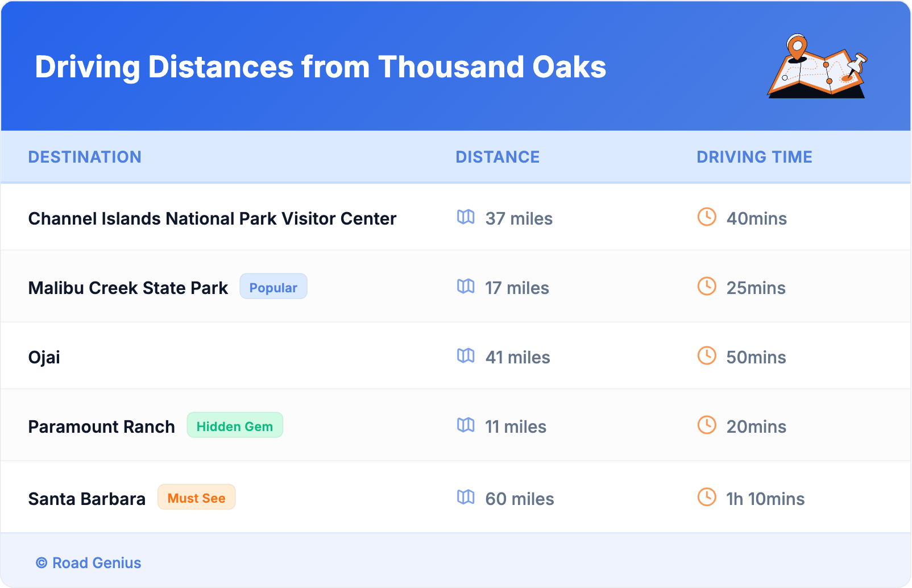Select the Ojai destination entry

coord(44,357)
